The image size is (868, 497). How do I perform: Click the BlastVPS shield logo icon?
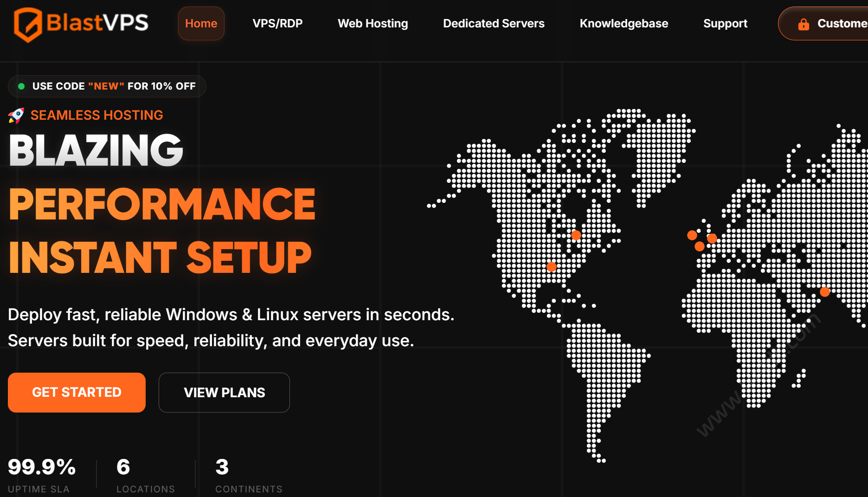28,24
